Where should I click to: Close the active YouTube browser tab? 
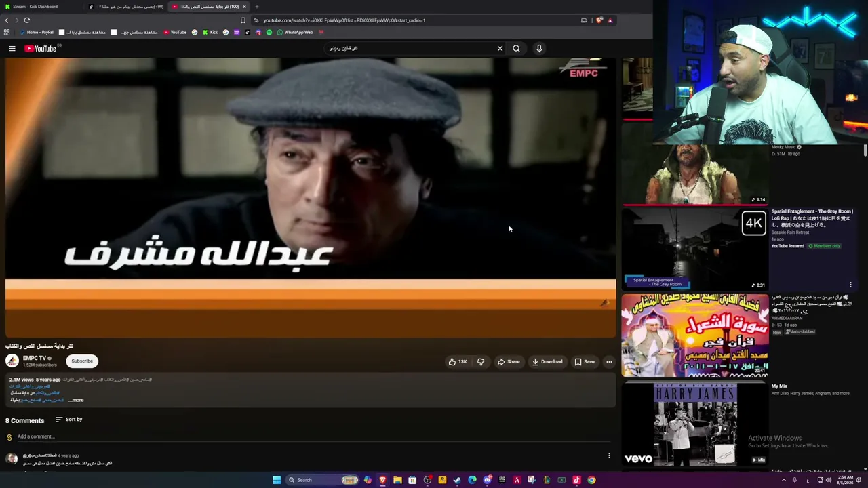(244, 7)
